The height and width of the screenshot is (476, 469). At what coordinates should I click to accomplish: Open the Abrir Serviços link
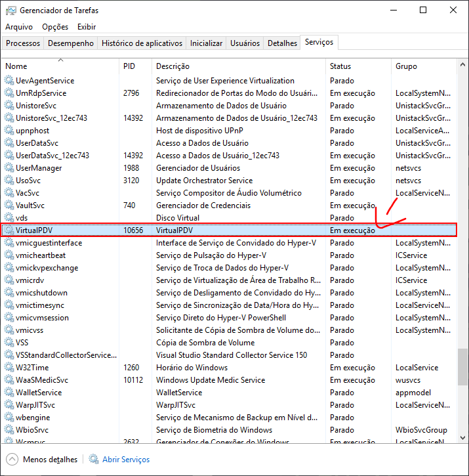pos(126,460)
